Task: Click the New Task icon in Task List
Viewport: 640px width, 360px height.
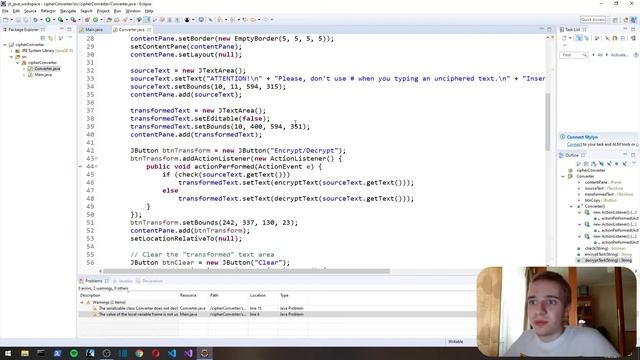Action: 564,38
